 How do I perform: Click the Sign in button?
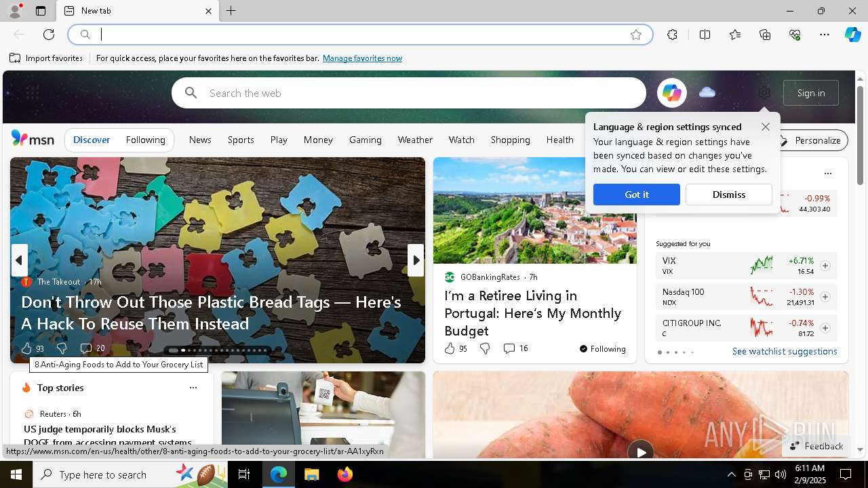click(811, 93)
